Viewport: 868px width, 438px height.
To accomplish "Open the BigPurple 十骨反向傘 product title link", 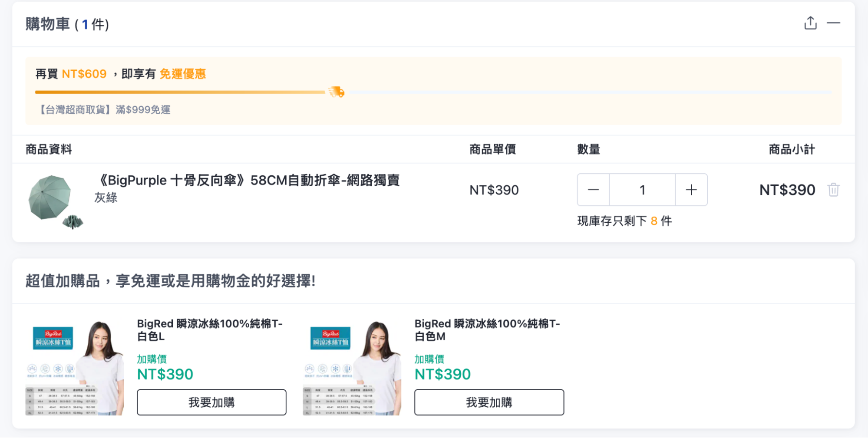I will pyautogui.click(x=248, y=180).
